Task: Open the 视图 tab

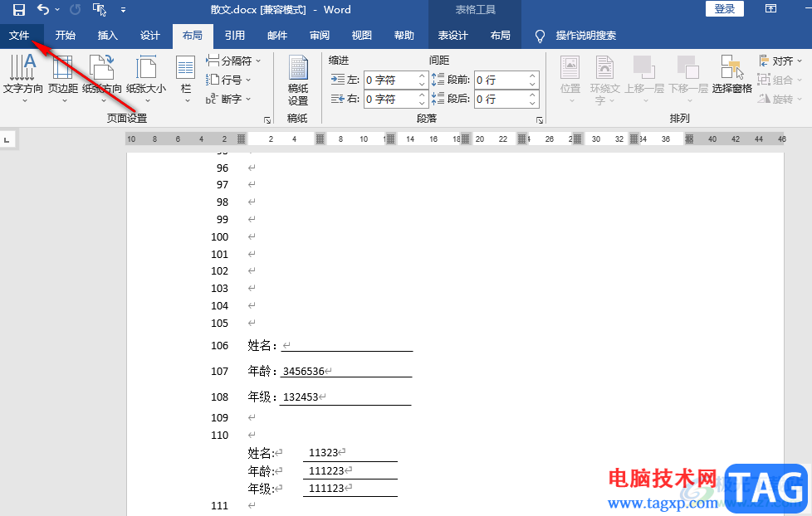Action: tap(361, 35)
